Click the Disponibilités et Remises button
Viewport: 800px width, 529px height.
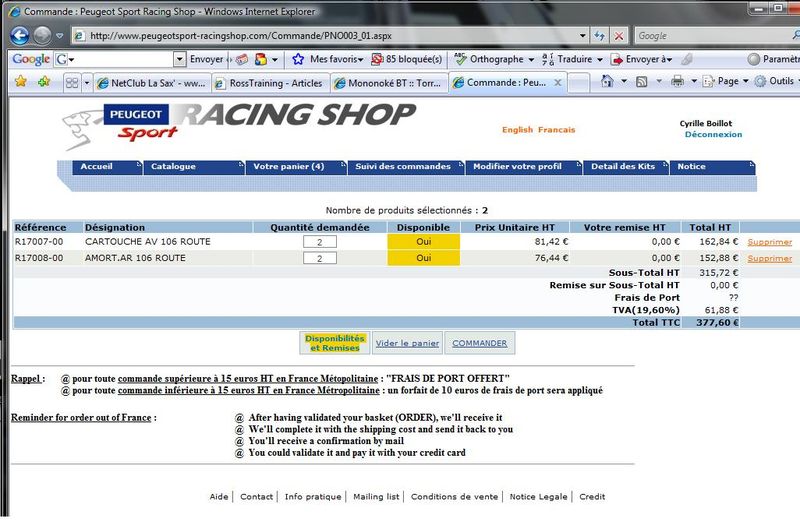point(335,343)
